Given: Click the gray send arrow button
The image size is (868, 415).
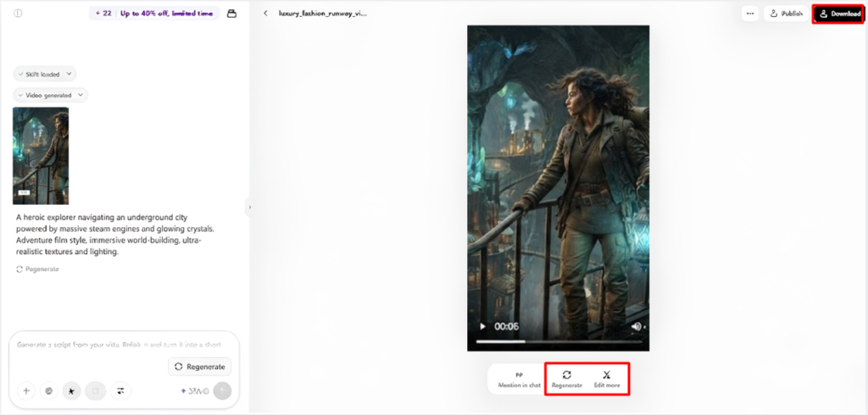Looking at the screenshot, I should pyautogui.click(x=223, y=390).
